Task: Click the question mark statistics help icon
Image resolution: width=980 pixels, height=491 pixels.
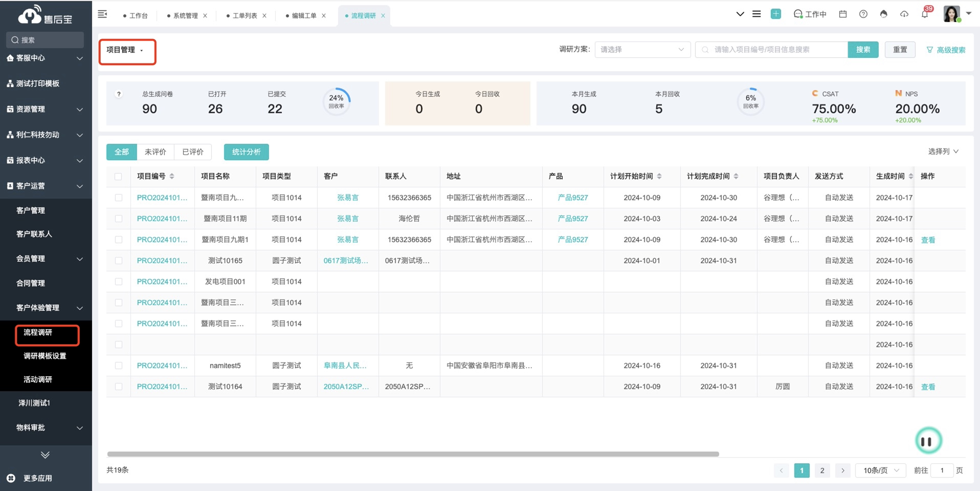Action: click(119, 94)
